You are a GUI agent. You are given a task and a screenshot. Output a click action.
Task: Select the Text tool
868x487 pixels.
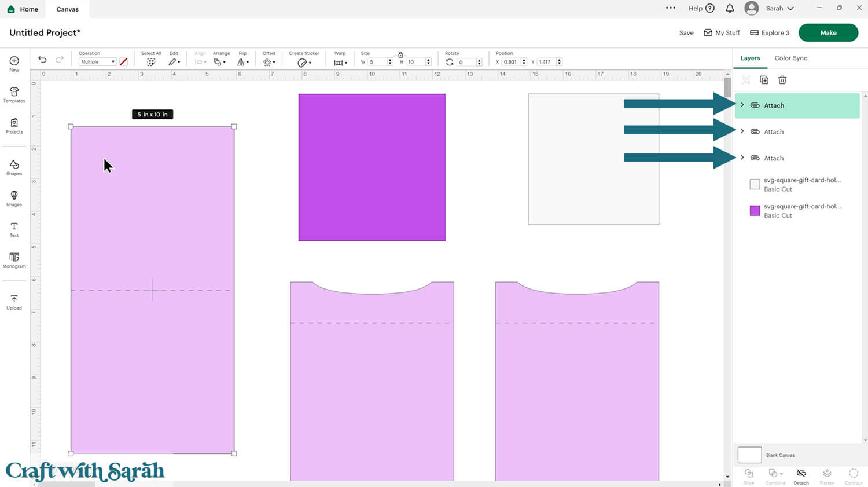(x=14, y=229)
